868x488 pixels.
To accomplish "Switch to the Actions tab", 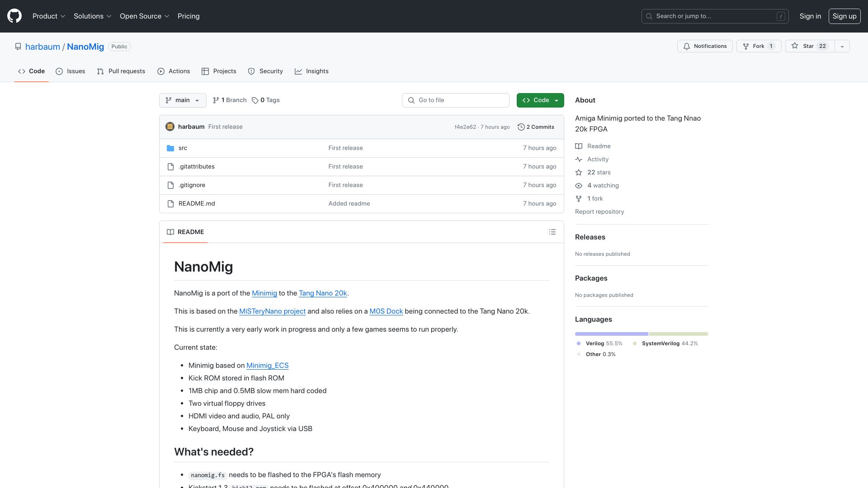I will pyautogui.click(x=174, y=71).
